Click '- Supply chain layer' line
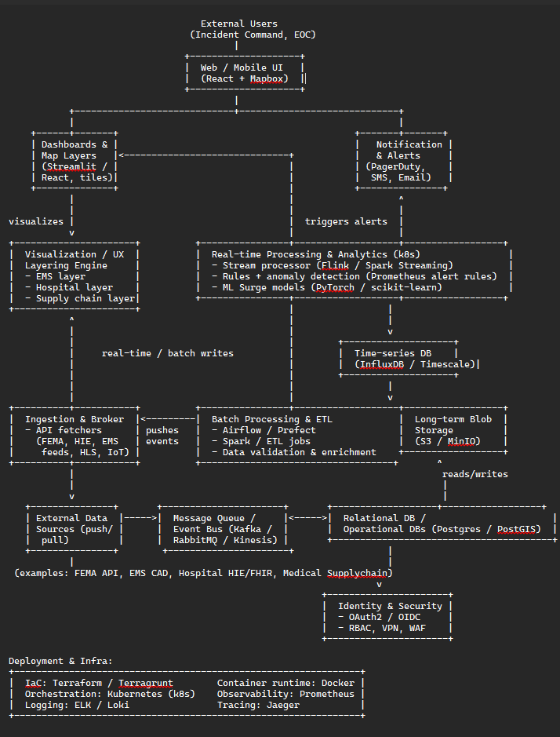This screenshot has width=560, height=737. pyautogui.click(x=80, y=298)
